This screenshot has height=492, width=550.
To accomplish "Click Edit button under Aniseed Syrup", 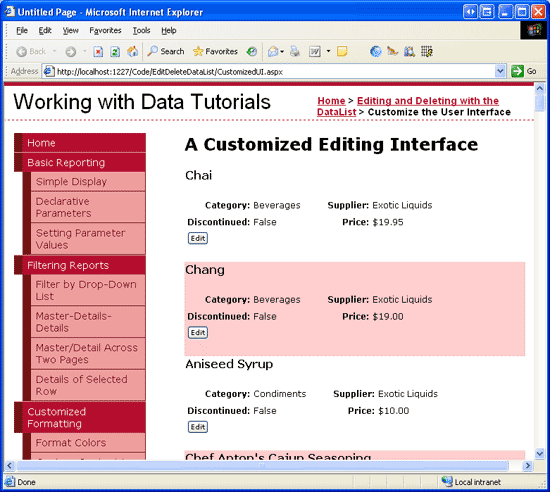I will click(x=198, y=427).
